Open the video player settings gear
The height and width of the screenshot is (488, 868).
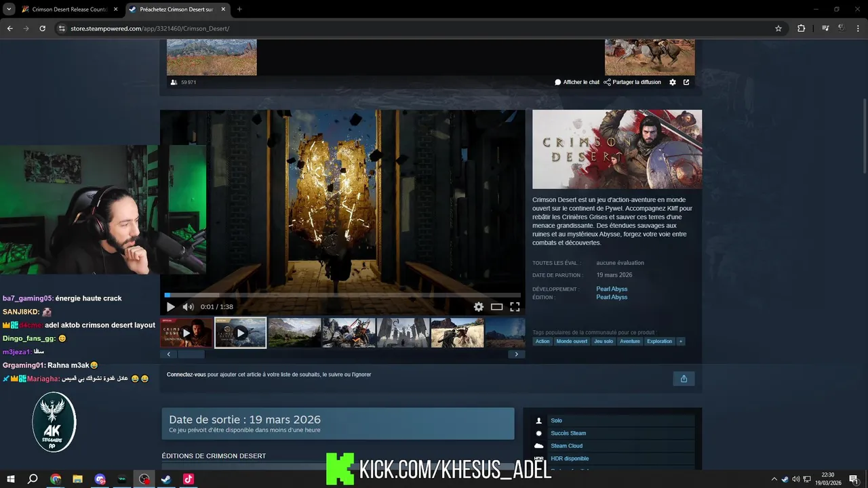point(479,306)
